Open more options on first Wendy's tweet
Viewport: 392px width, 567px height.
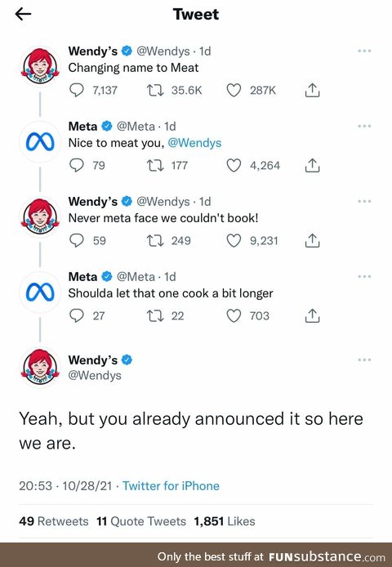point(364,51)
